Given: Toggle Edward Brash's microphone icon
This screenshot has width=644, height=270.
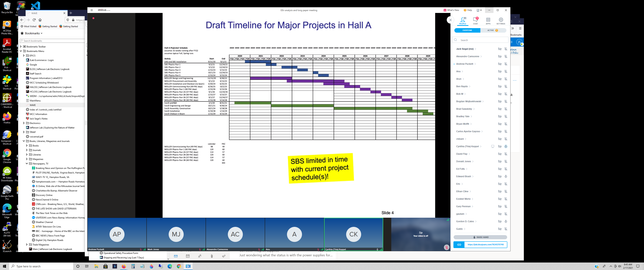Looking at the screenshot, I should (505, 177).
